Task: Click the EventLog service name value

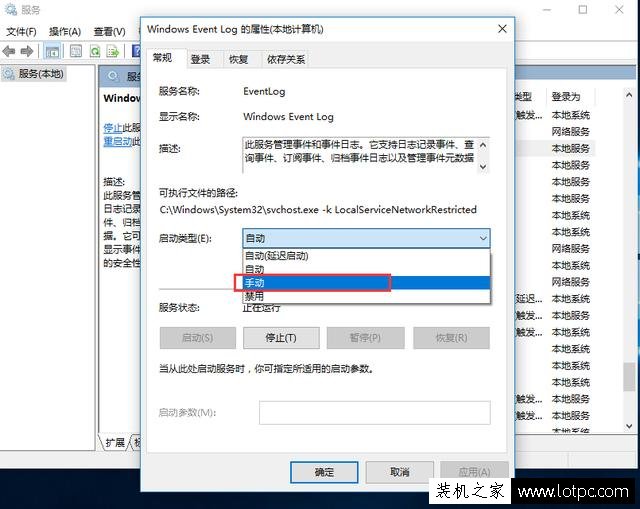Action: coord(264,91)
